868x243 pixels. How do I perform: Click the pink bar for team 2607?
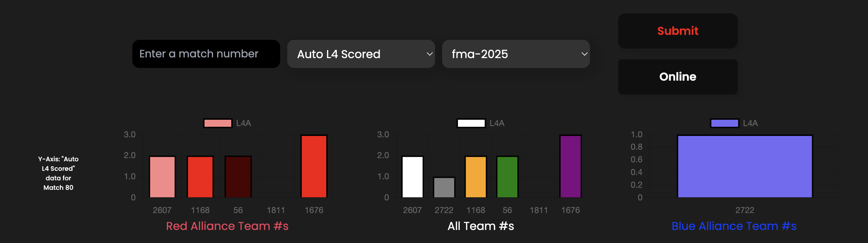click(162, 177)
